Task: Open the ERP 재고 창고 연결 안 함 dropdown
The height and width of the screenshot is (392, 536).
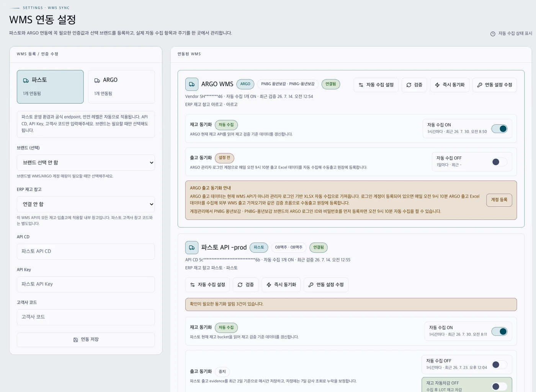Action: click(x=86, y=204)
